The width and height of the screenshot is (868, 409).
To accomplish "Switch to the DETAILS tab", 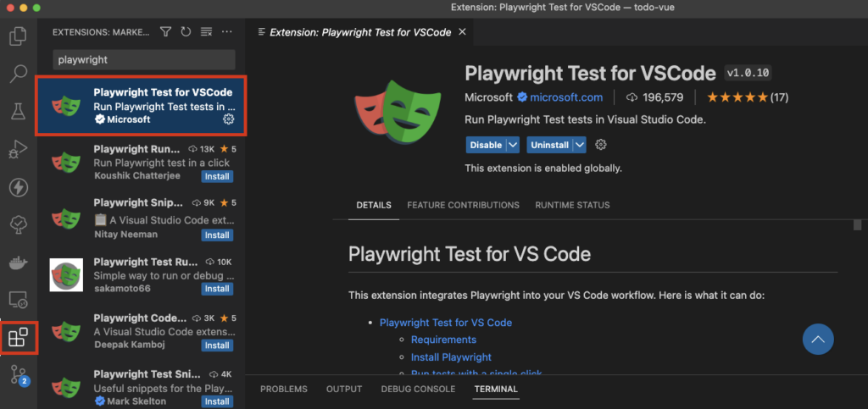I will (x=374, y=205).
